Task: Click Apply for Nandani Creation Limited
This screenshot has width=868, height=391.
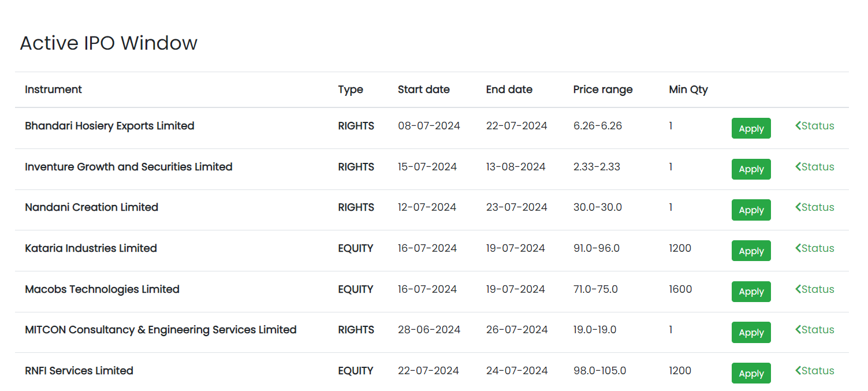Action: 751,210
